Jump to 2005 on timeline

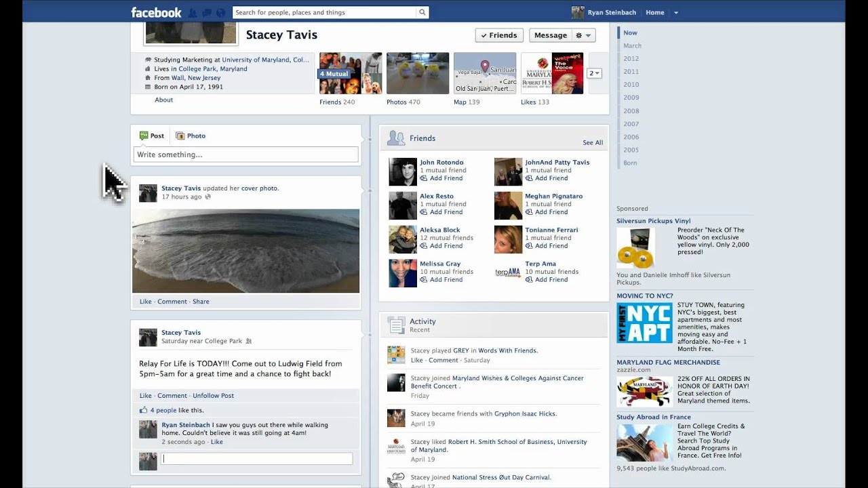[x=631, y=150]
